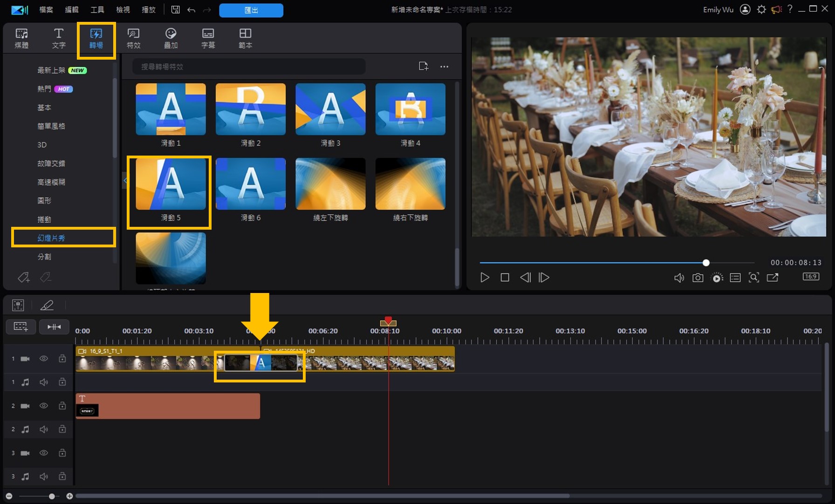835x504 pixels.
Task: Open the 編輯 menu
Action: [x=71, y=10]
